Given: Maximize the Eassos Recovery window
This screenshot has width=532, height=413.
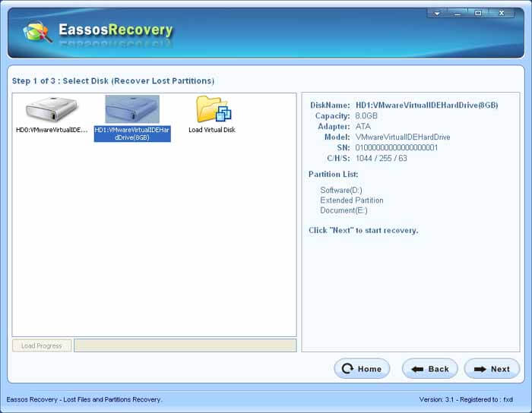Looking at the screenshot, I should 478,13.
